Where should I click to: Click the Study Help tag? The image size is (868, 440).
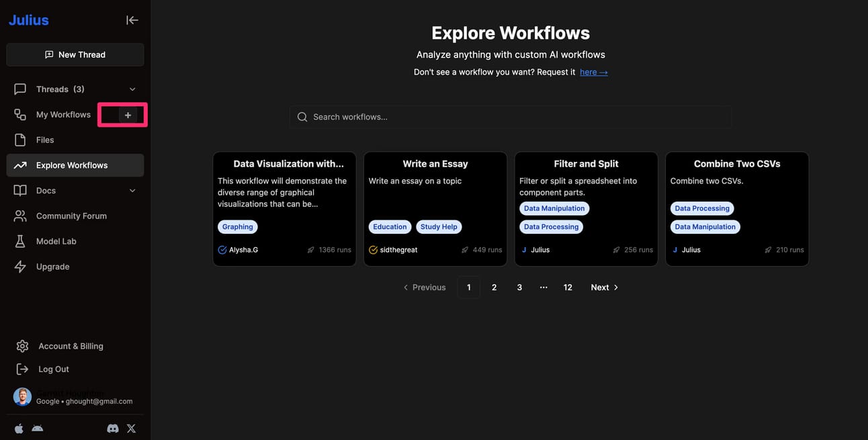tap(439, 227)
